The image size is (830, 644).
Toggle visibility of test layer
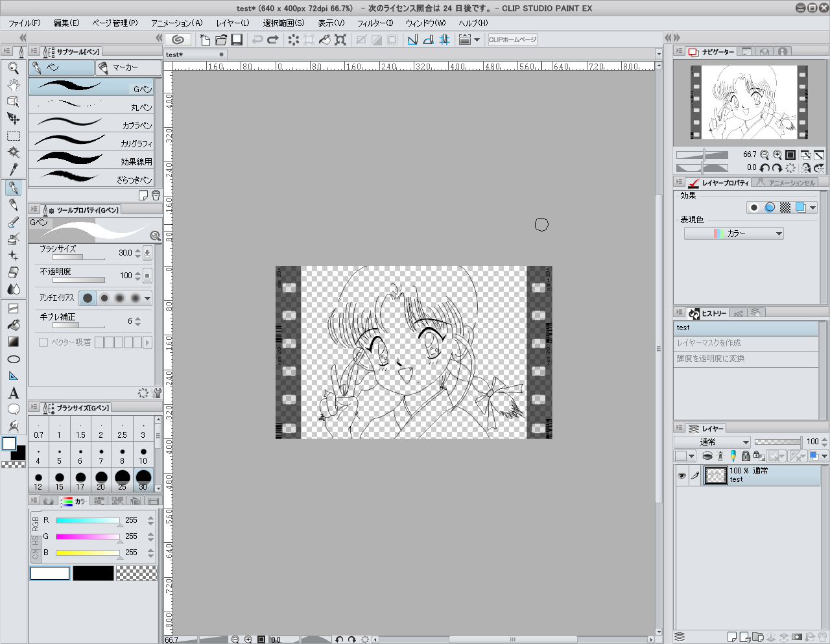[x=682, y=476]
